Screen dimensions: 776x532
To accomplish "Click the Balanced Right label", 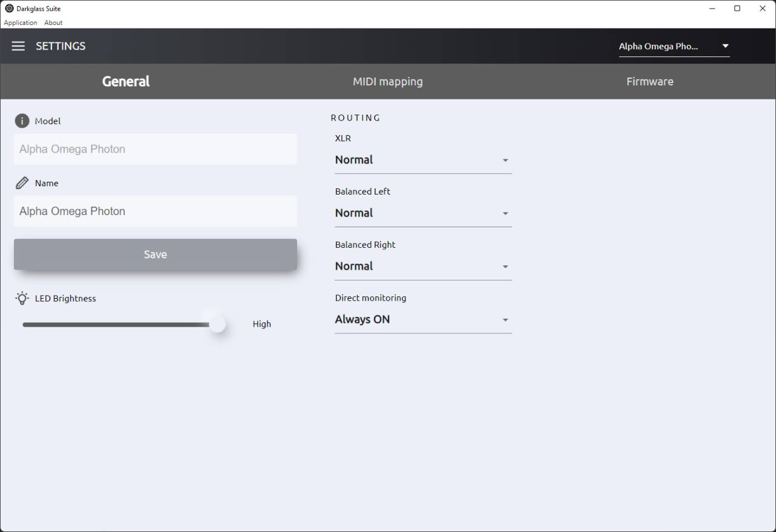I will pos(365,245).
